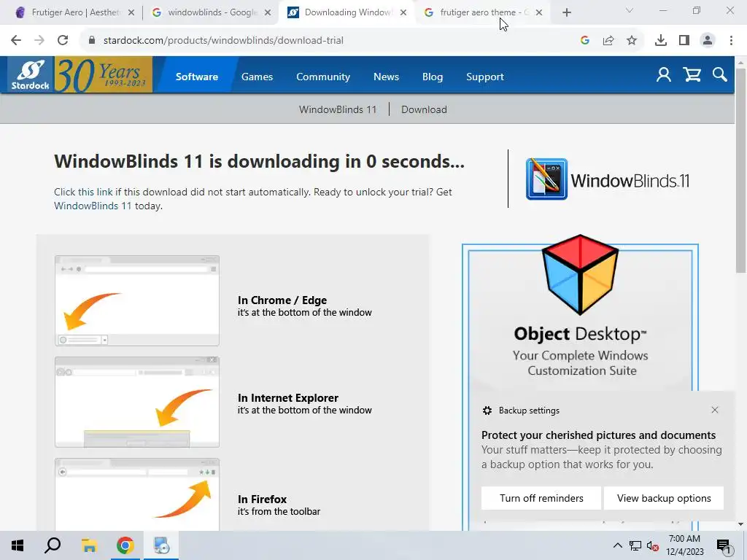Screen dimensions: 747x560
Task: Click the Chrome / Edge instruction thumbnail
Action: (x=137, y=300)
